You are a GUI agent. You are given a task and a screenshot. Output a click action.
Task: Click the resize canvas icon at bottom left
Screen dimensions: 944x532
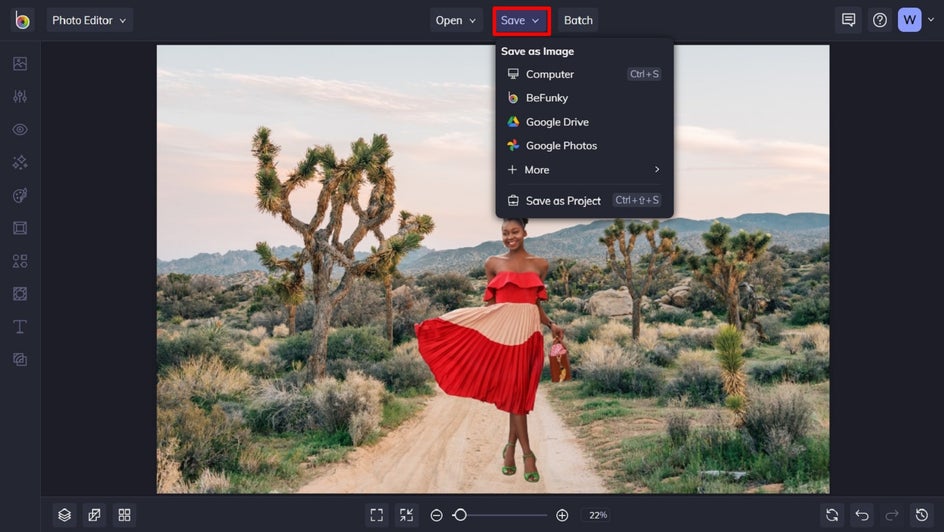(x=95, y=515)
